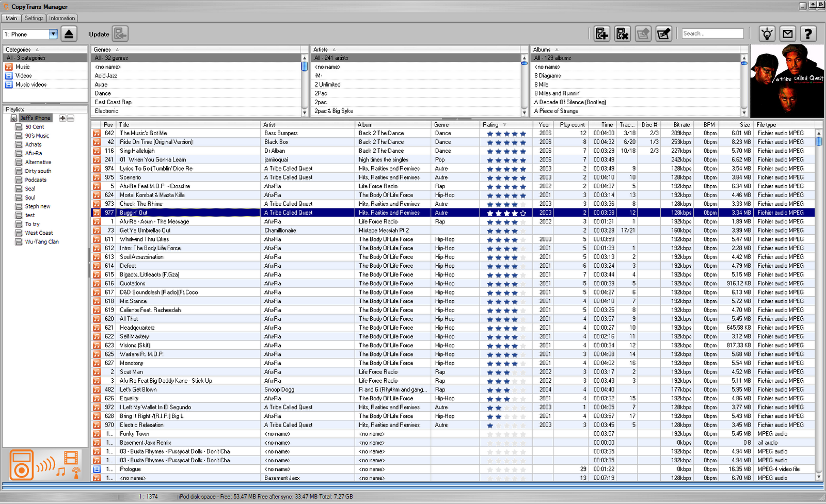Image resolution: width=826 pixels, height=504 pixels.
Task: Click the video icon beside Prologue track
Action: (x=97, y=469)
